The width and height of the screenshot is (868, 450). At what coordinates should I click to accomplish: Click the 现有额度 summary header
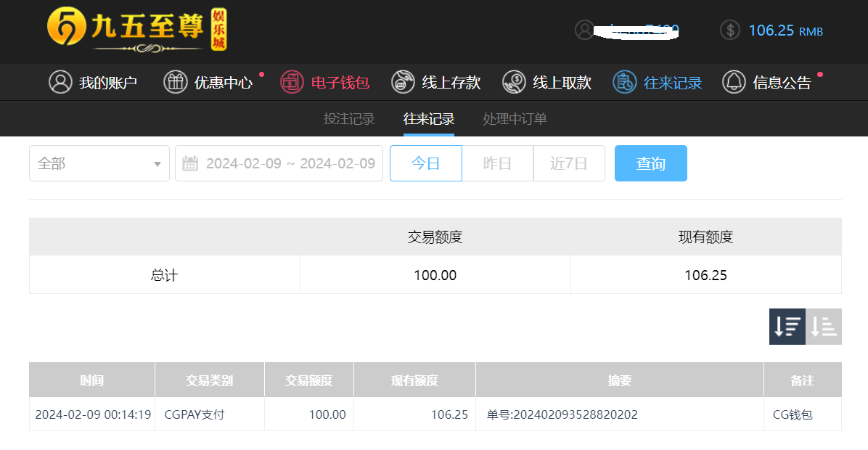pyautogui.click(x=706, y=237)
